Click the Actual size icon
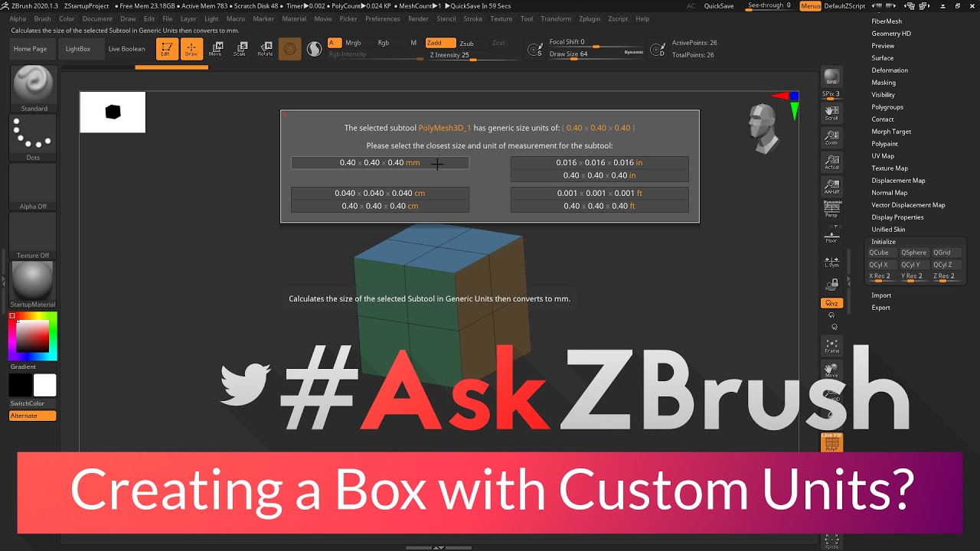The width and height of the screenshot is (980, 551). 831,162
